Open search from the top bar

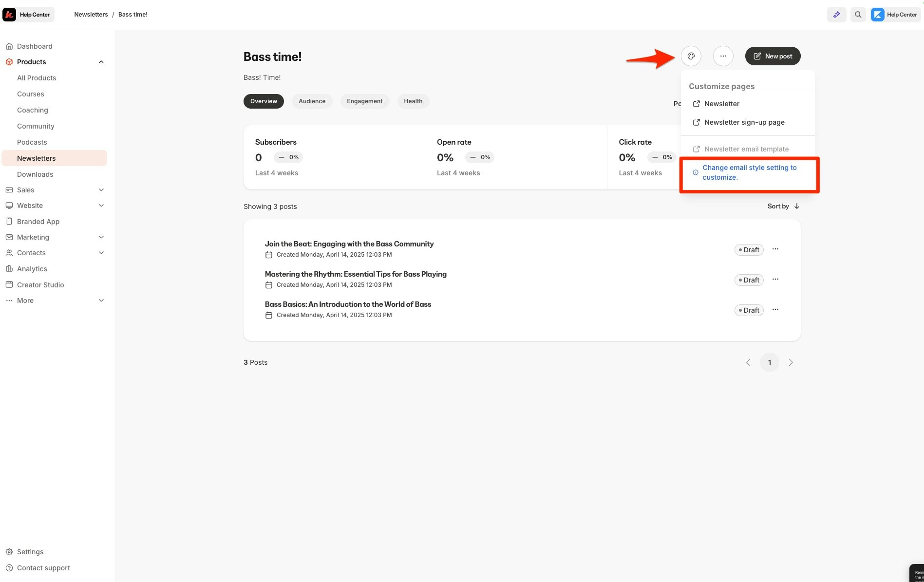click(x=858, y=14)
